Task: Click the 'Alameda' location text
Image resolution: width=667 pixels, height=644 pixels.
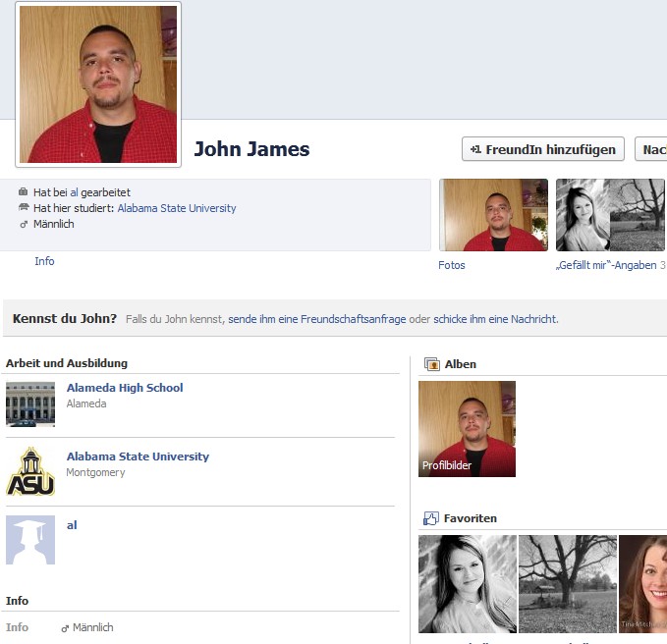Action: [86, 403]
